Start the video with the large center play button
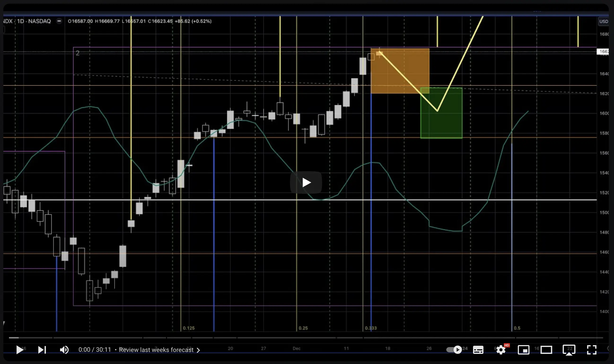This screenshot has height=364, width=614. click(x=306, y=182)
